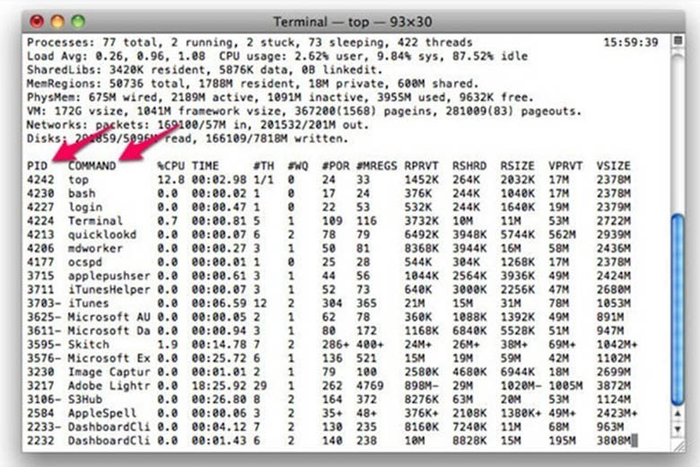Click the #MREGS column header
Image resolution: width=700 pixels, height=467 pixels.
coord(377,166)
